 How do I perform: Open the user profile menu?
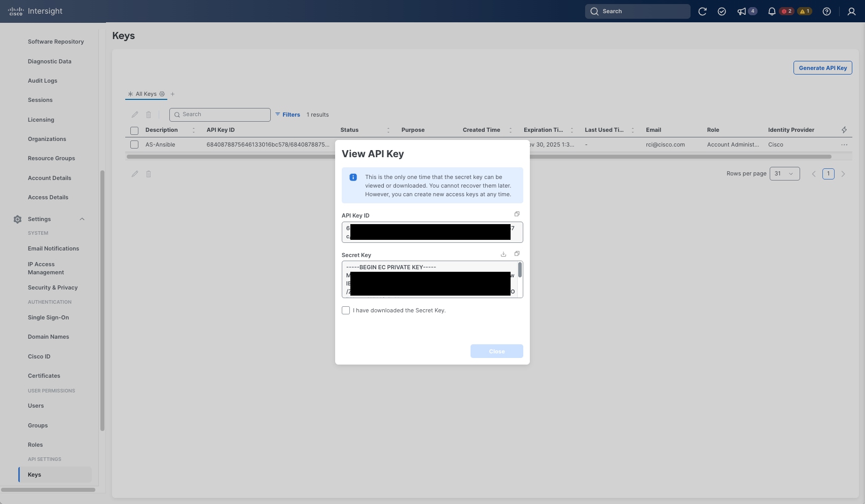851,11
